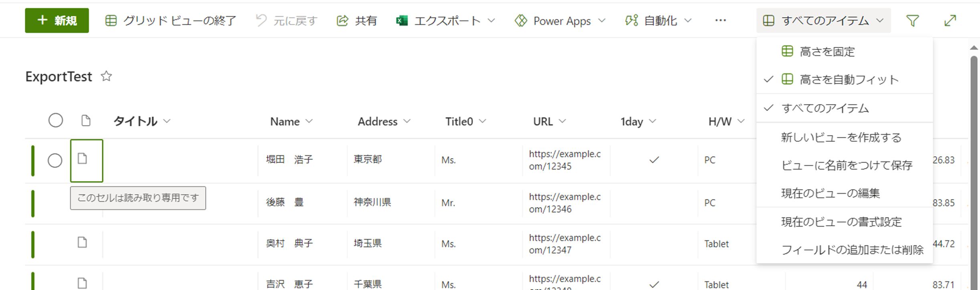
Task: Expand the Power Apps dropdown chevron
Action: (x=602, y=20)
